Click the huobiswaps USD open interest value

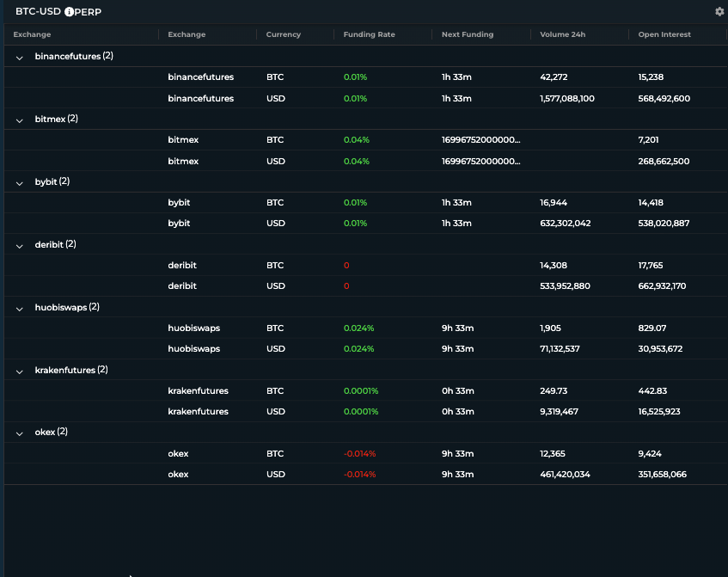pos(660,348)
